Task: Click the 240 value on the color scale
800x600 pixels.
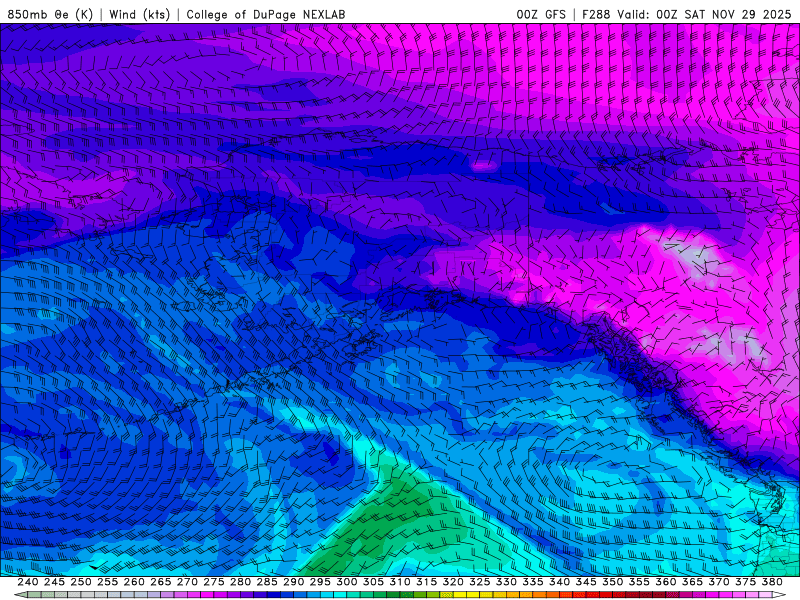Action: 28,582
